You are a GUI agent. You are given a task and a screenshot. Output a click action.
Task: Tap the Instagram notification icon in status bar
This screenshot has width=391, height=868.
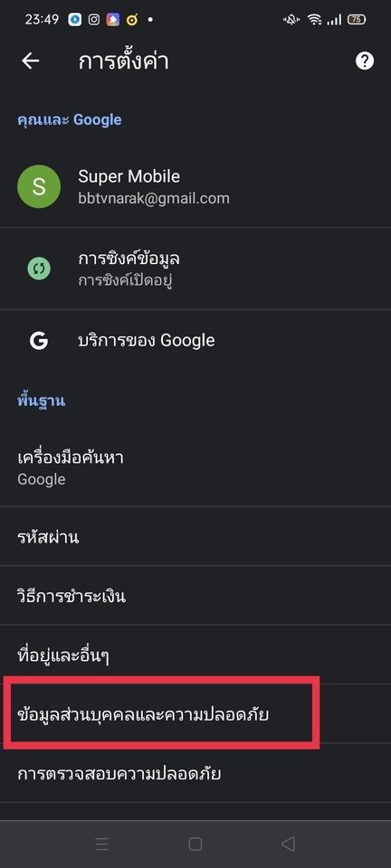[94, 20]
